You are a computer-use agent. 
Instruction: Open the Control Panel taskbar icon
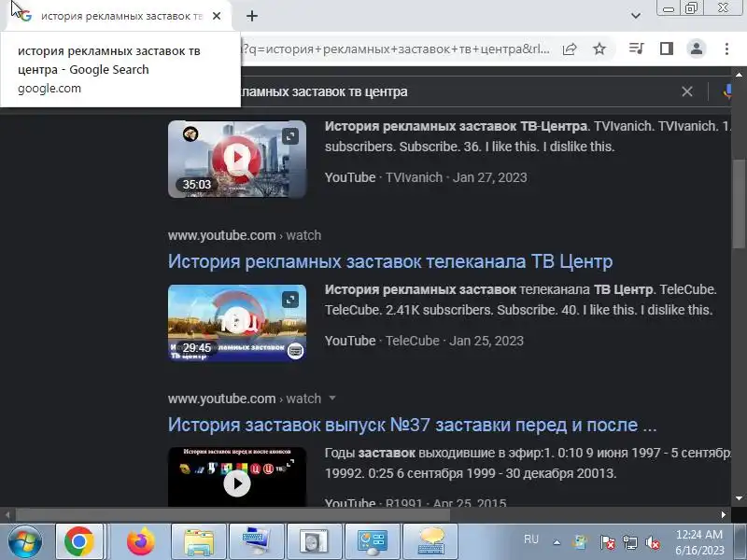point(372,541)
